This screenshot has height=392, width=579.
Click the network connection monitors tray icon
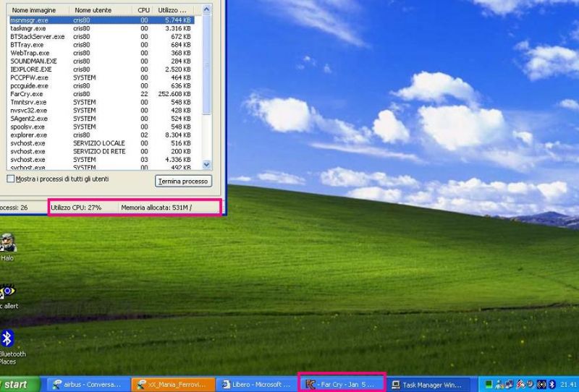pyautogui.click(x=510, y=384)
